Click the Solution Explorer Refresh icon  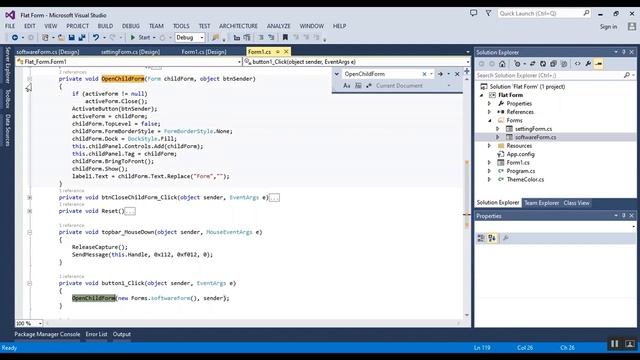543,64
